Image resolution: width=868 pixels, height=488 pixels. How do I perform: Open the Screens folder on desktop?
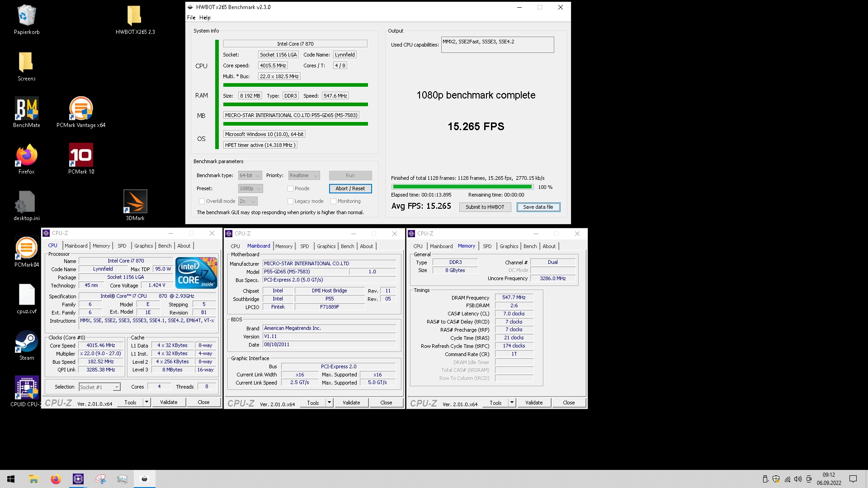point(26,66)
